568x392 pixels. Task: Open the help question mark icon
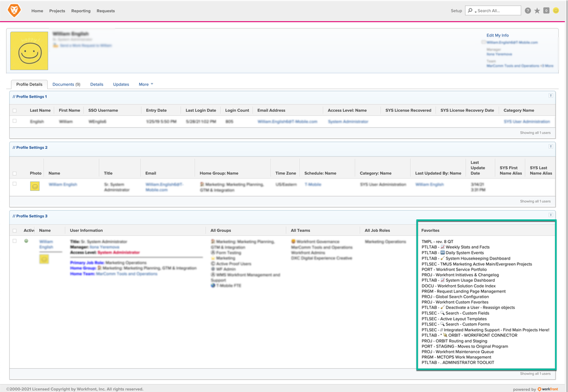point(528,11)
